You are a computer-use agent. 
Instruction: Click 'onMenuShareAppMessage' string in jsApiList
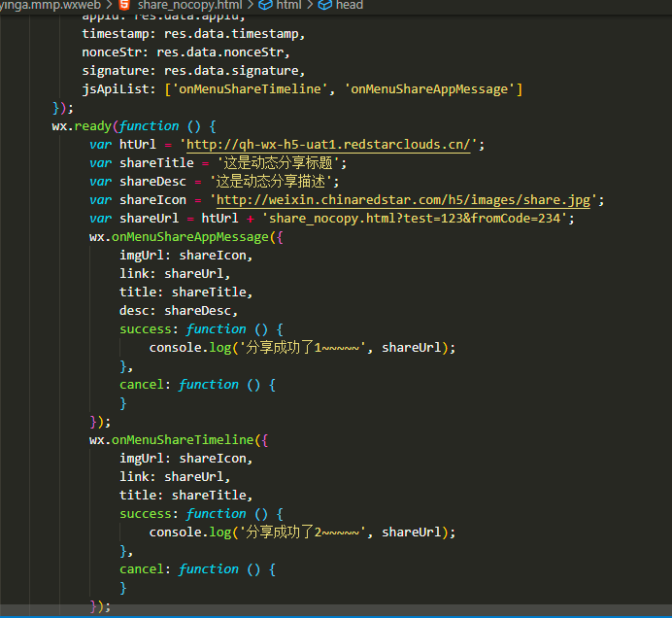tap(429, 89)
